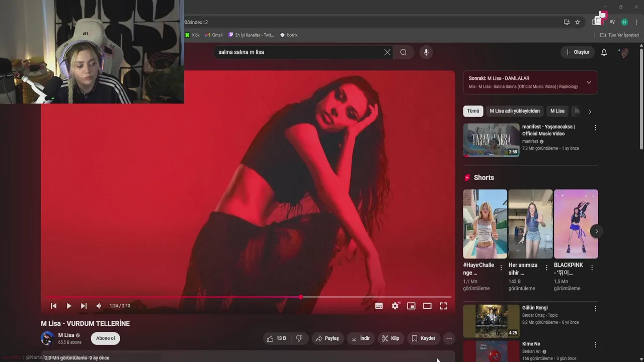This screenshot has width=644, height=362.
Task: Open the Kick bookmark
Action: (x=192, y=35)
